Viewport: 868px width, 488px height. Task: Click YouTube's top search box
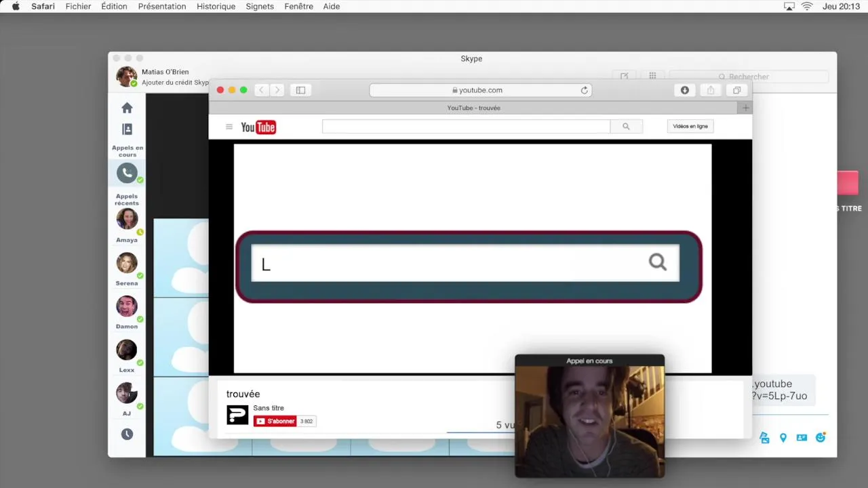[x=466, y=126]
